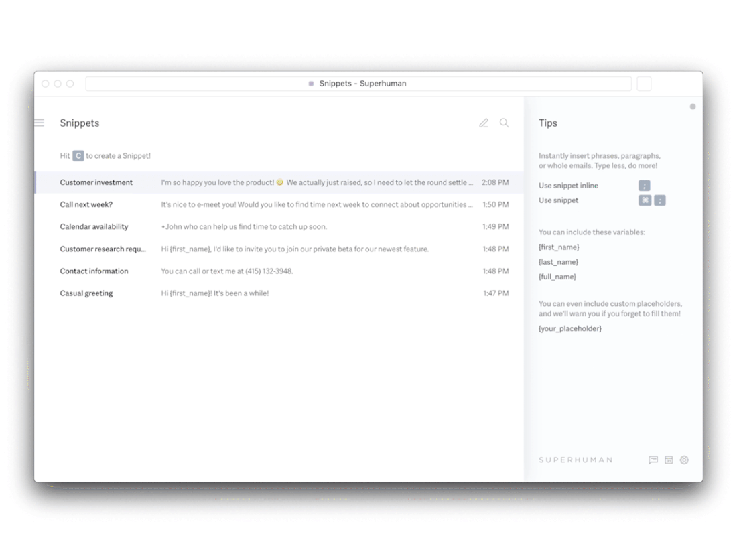
Task: Open settings gear icon
Action: pos(684,460)
